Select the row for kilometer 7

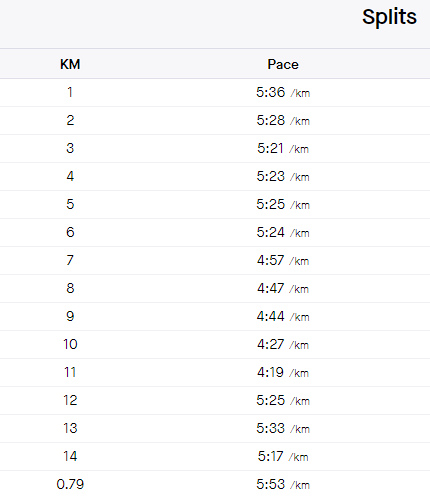215,261
